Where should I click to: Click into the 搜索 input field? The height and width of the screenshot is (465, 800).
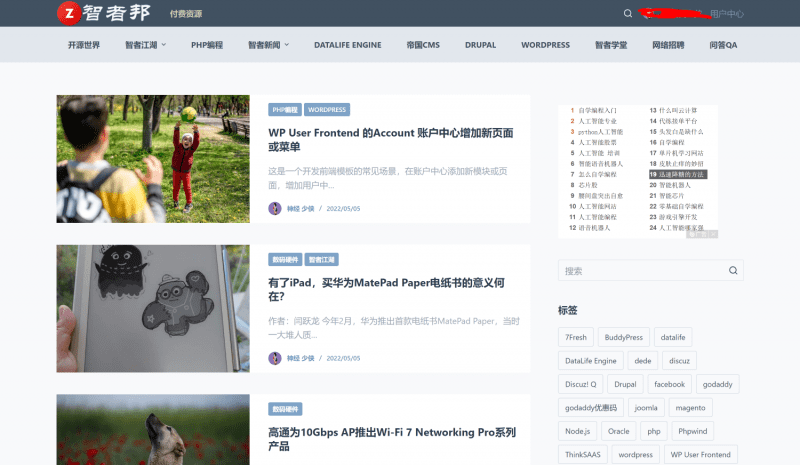tap(640, 271)
